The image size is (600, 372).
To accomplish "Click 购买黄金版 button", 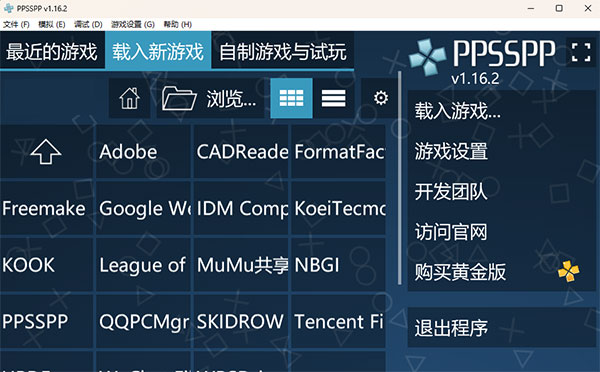I will (x=502, y=271).
